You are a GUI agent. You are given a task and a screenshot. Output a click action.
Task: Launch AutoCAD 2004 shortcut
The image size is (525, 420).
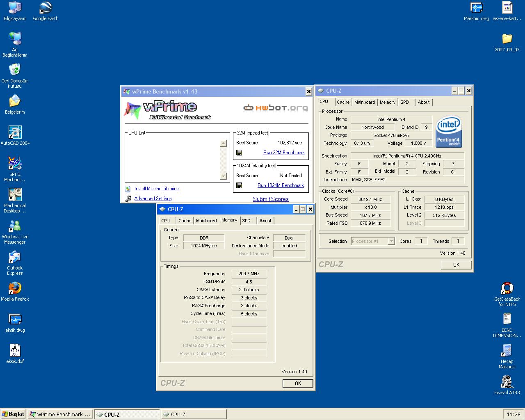15,135
